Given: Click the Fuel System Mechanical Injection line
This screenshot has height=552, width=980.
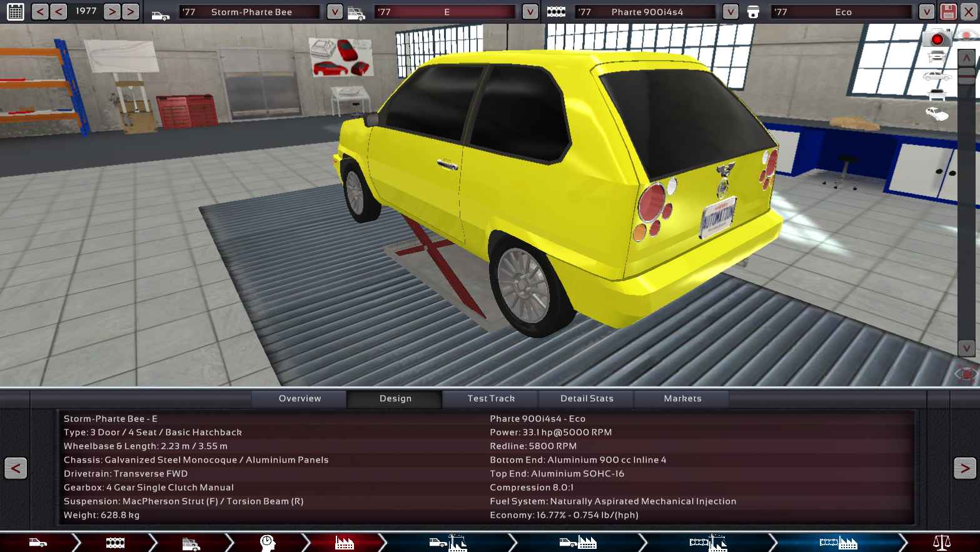Looking at the screenshot, I should pyautogui.click(x=613, y=501).
